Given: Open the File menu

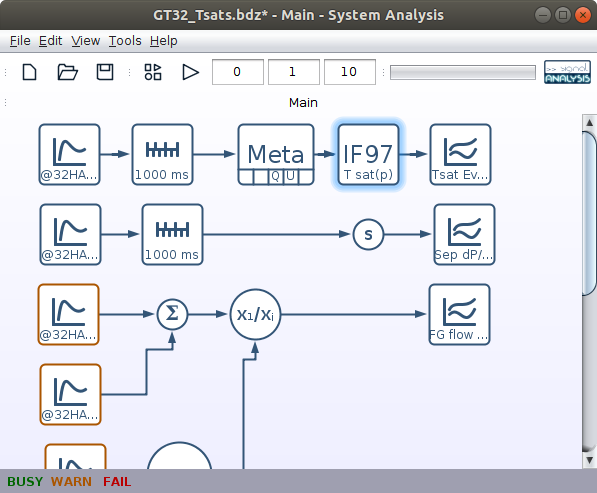Looking at the screenshot, I should point(20,41).
